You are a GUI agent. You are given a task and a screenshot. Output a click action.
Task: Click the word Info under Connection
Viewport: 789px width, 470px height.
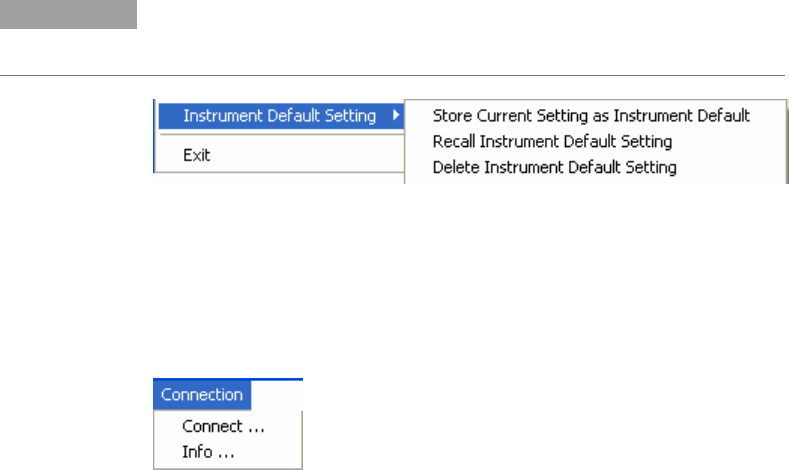click(197, 452)
